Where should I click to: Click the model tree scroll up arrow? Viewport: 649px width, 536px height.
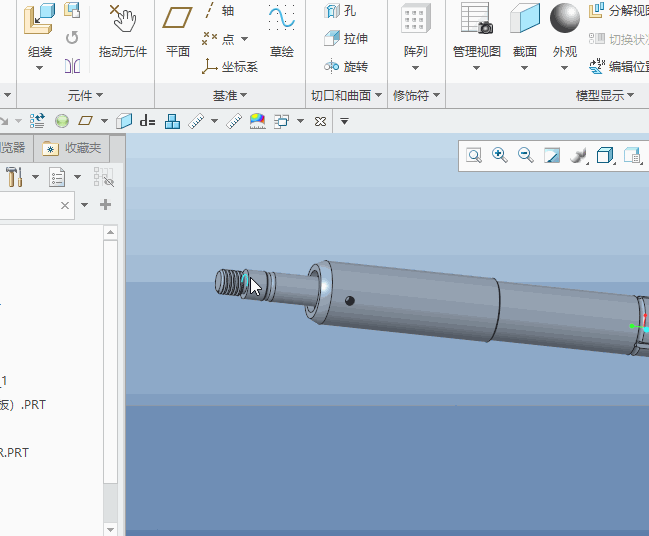point(111,232)
